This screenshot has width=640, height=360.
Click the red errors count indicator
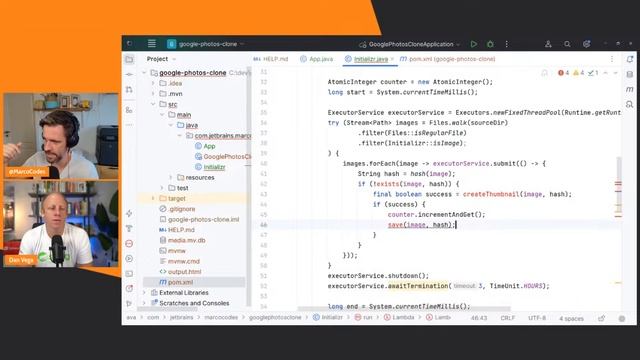564,73
